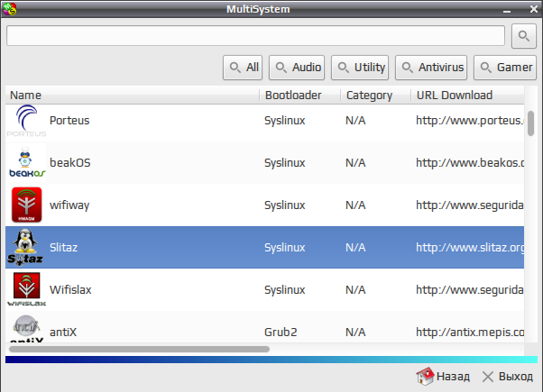Click the beakos URL cell
This screenshot has height=392, width=543.
470,163
